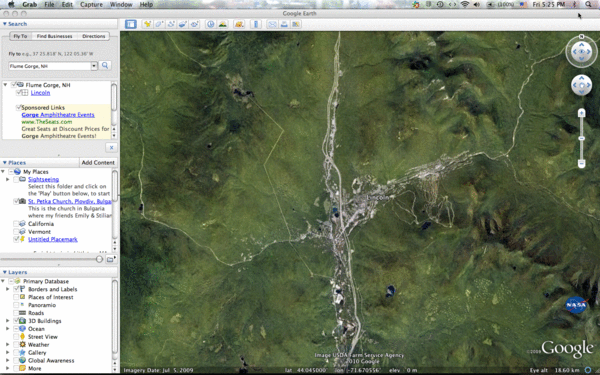
Task: Clear search results with X button
Action: pyautogui.click(x=111, y=147)
